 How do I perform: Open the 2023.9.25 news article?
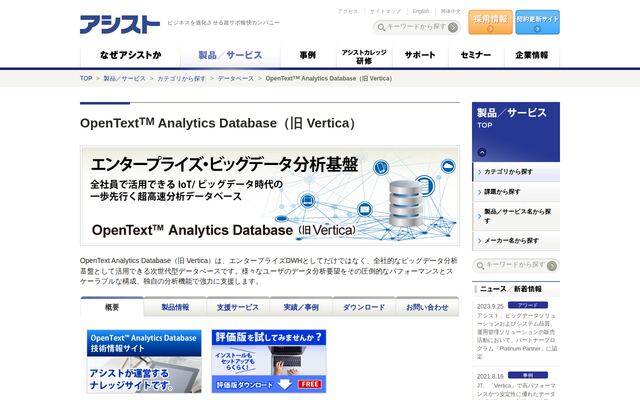point(517,336)
